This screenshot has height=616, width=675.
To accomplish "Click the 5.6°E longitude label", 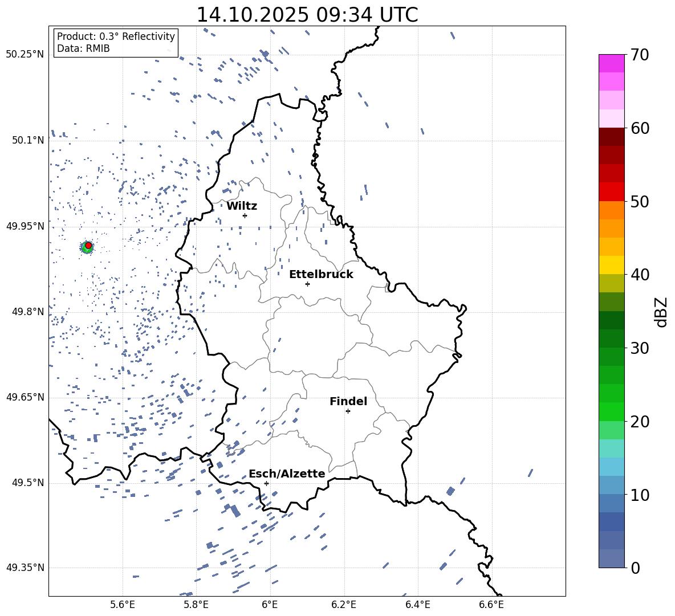I will [x=123, y=605].
